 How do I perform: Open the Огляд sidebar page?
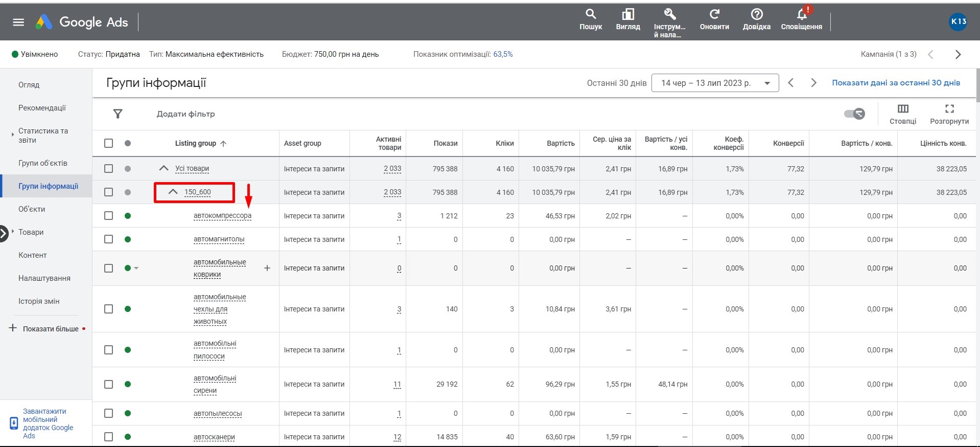click(29, 85)
